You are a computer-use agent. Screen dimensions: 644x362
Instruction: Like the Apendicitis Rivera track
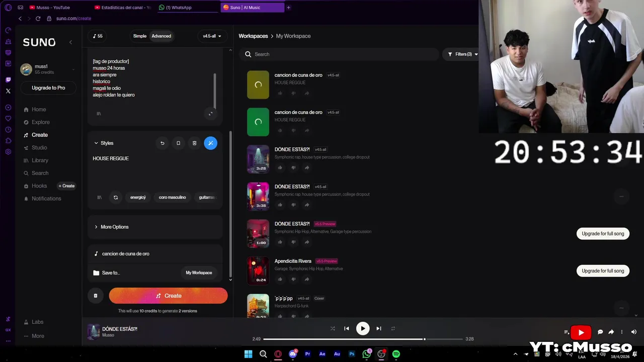point(280,279)
